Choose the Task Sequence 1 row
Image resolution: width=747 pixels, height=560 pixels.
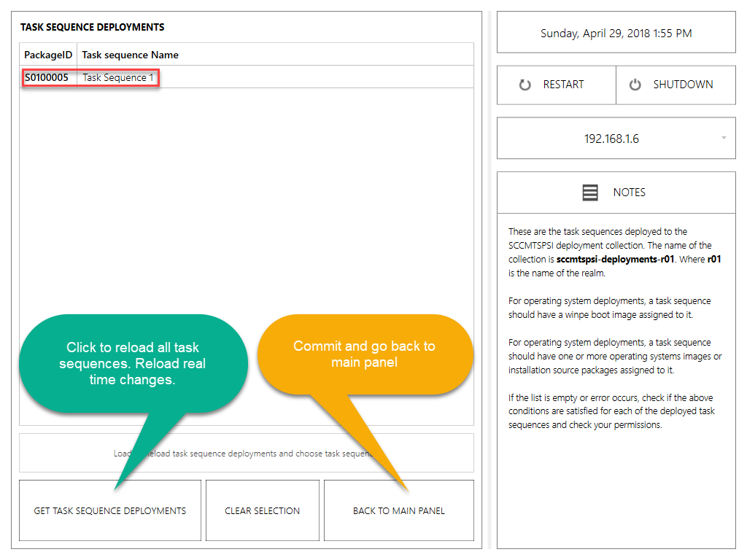[118, 77]
